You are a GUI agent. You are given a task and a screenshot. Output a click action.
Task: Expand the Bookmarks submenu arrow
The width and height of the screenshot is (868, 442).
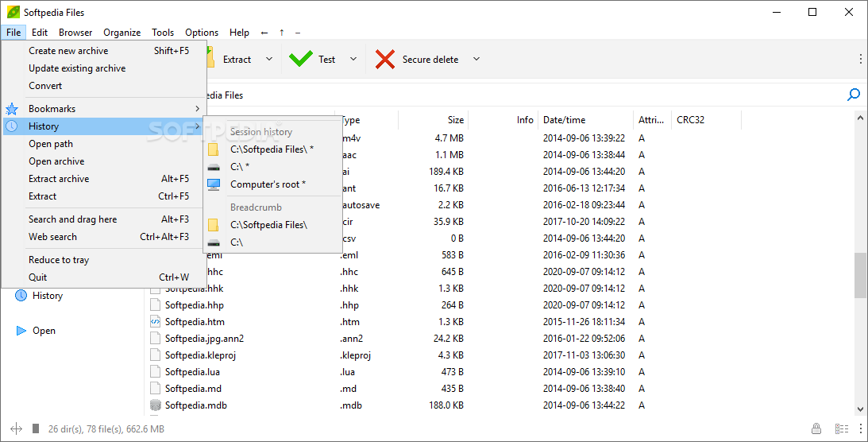(x=197, y=109)
